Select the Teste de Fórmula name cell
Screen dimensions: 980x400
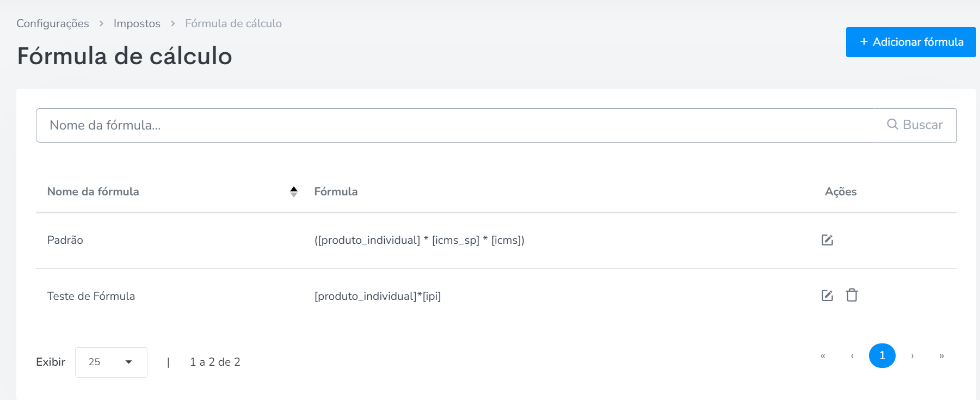(x=91, y=296)
